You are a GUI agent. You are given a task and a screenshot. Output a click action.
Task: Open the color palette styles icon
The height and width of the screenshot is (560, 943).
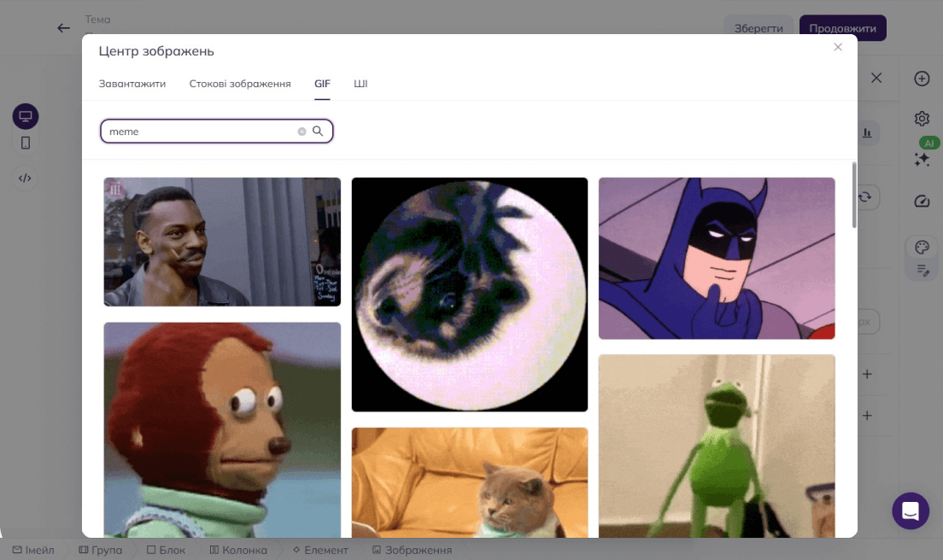(922, 247)
